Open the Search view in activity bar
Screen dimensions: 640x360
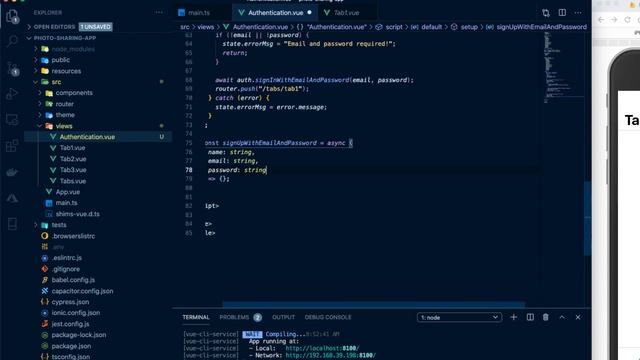point(12,41)
